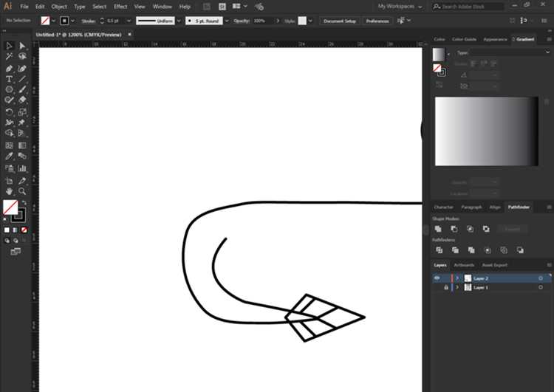Viewport: 554px width, 392px height.
Task: Select the Eraser tool
Action: [22, 100]
